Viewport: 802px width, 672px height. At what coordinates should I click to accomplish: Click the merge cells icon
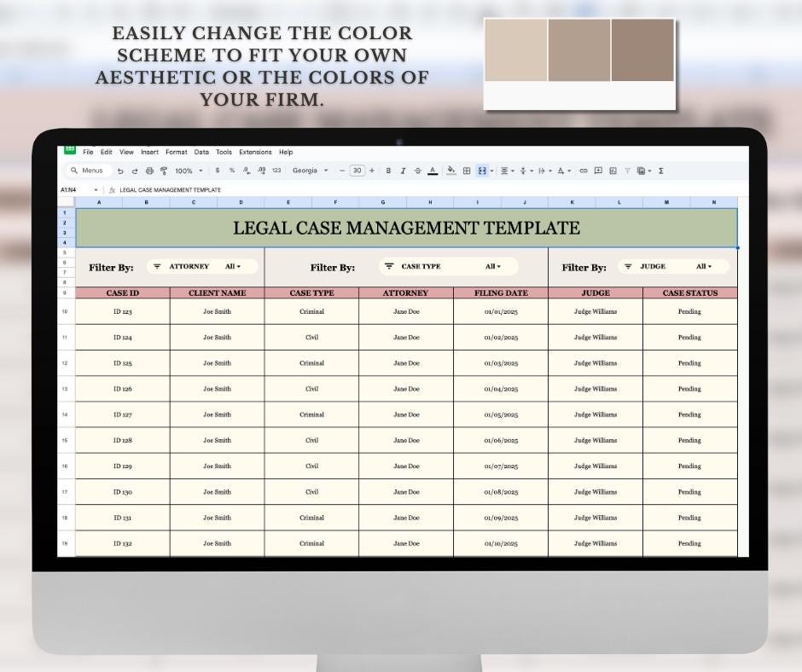pos(482,171)
